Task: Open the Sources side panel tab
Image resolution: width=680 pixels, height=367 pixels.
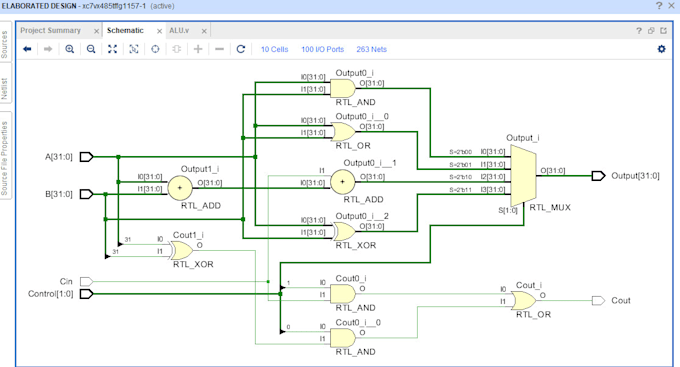Action: 5,45
